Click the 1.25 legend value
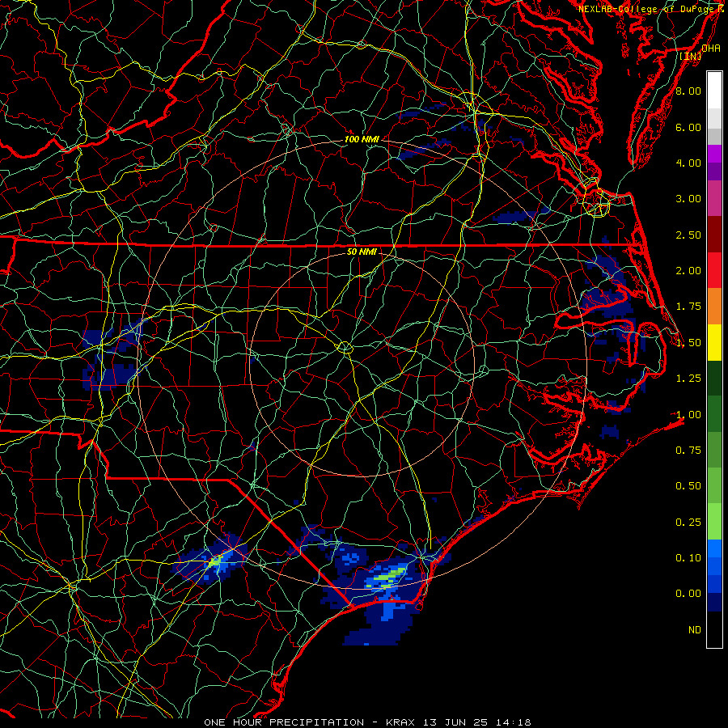 point(688,379)
